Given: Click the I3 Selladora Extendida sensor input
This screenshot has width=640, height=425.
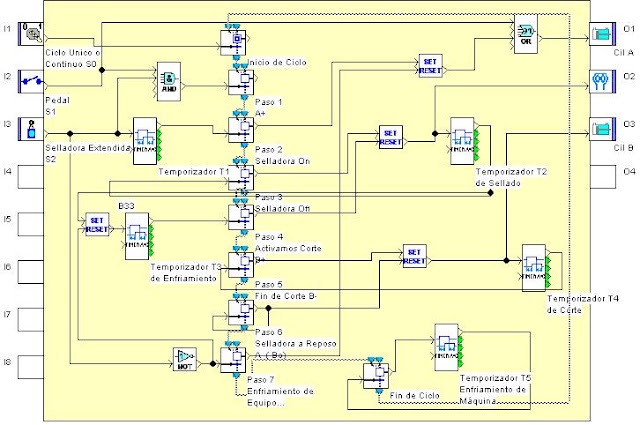Looking at the screenshot, I should (31, 129).
